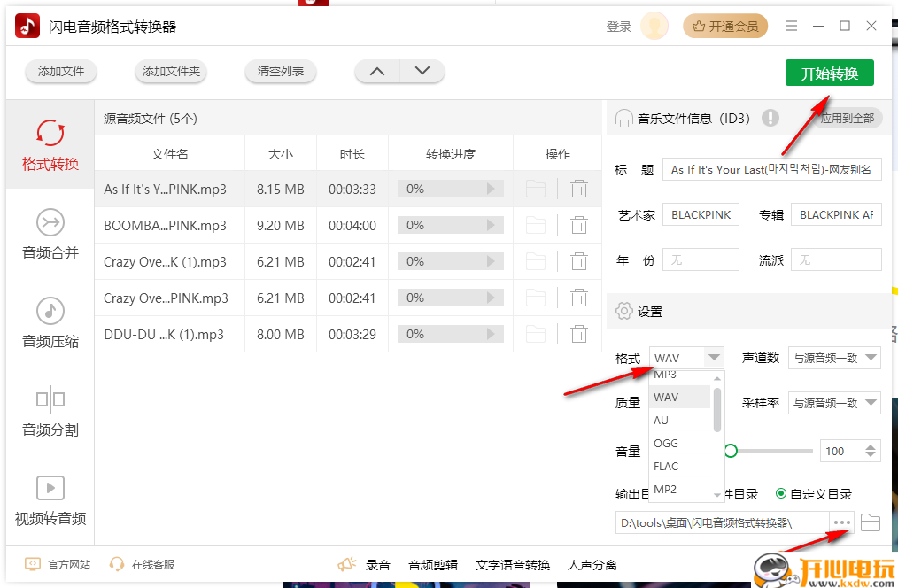Switch to 视频转音频 video-to-audio mode
The height and width of the screenshot is (588, 898).
(50, 500)
